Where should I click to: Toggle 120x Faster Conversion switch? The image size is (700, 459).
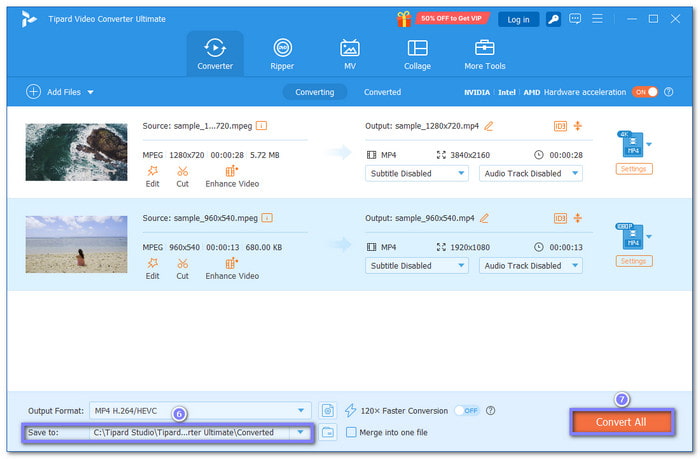(467, 410)
